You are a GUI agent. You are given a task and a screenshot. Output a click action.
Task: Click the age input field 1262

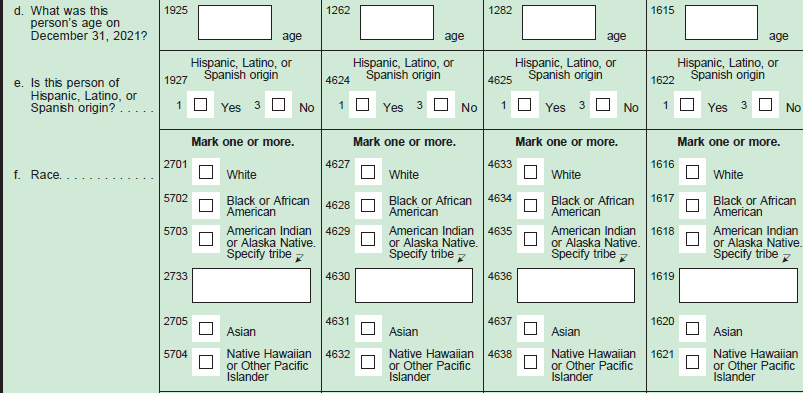point(397,23)
